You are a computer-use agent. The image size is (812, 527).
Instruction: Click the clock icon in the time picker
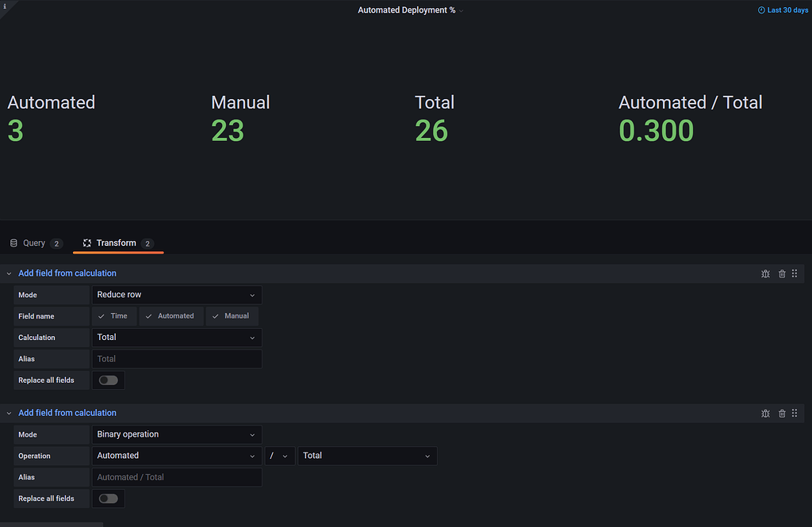click(x=763, y=10)
